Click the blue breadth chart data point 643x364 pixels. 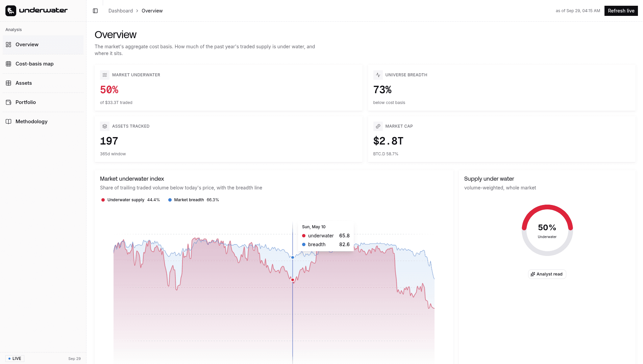click(x=293, y=257)
